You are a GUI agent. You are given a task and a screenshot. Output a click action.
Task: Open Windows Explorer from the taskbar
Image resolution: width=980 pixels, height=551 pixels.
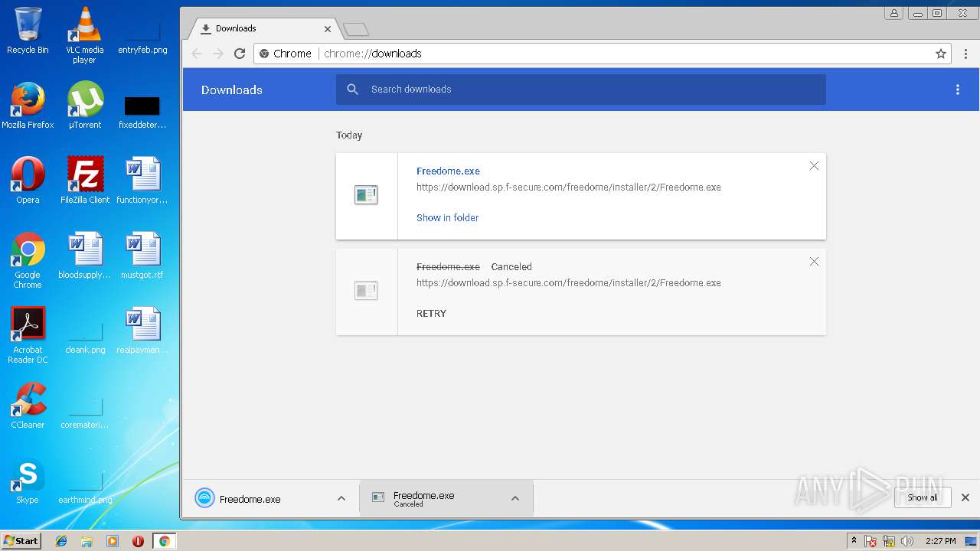tap(87, 541)
